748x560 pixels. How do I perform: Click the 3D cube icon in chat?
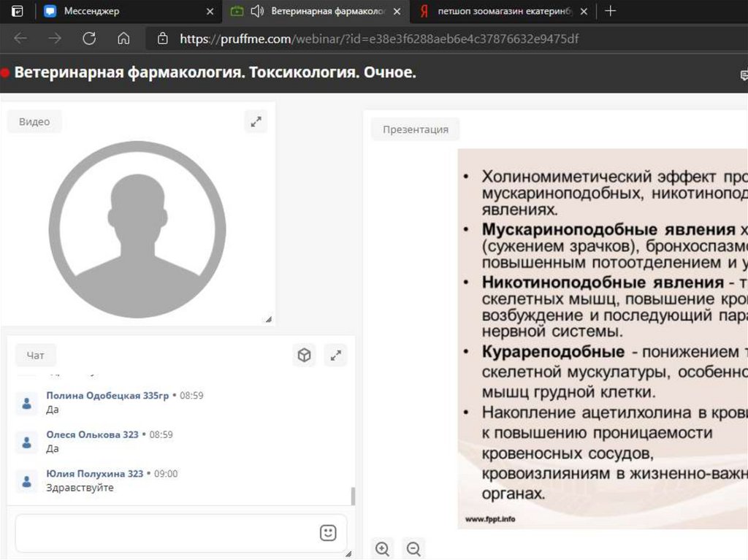pyautogui.click(x=304, y=356)
